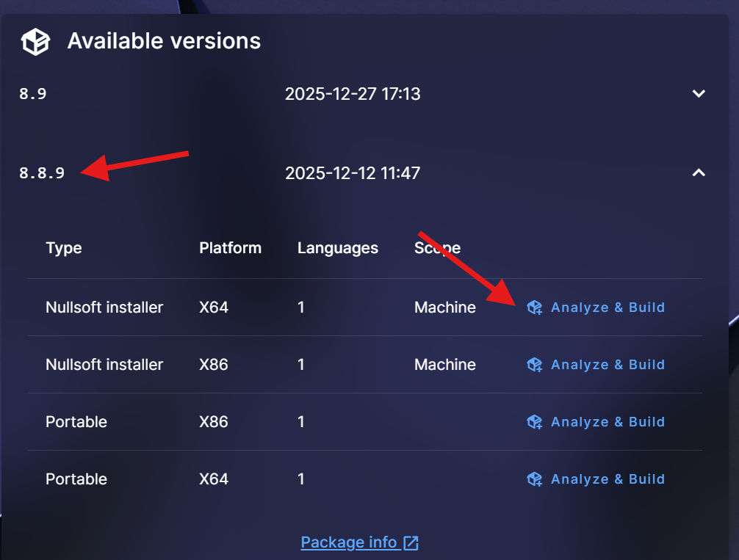Click the cube icon on the Portable X64 row
Image resolution: width=739 pixels, height=560 pixels.
click(534, 479)
